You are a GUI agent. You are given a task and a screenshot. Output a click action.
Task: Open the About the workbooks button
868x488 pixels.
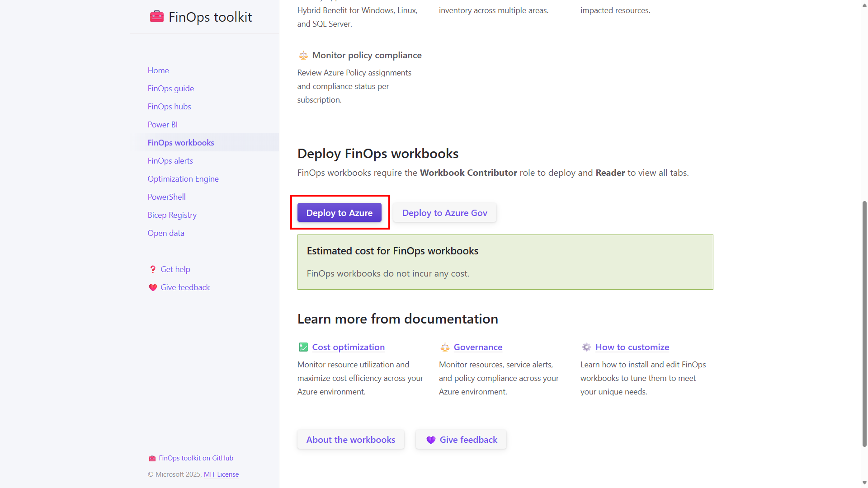(350, 440)
